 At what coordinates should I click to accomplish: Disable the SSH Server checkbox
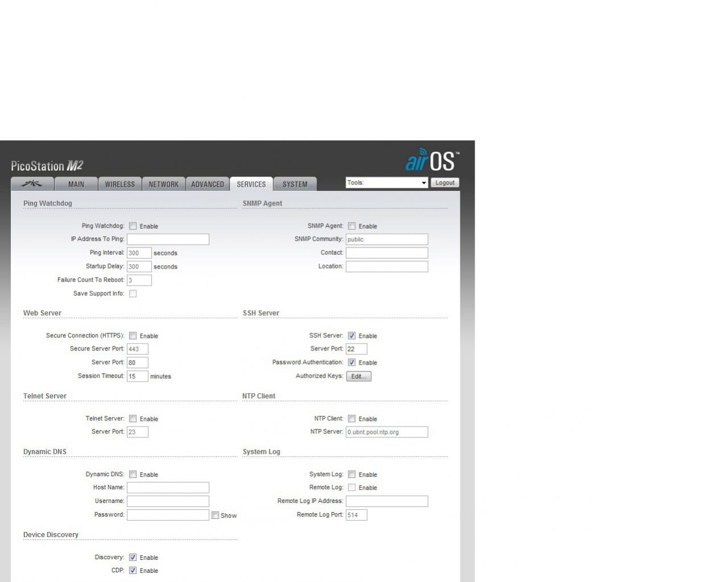pos(352,336)
